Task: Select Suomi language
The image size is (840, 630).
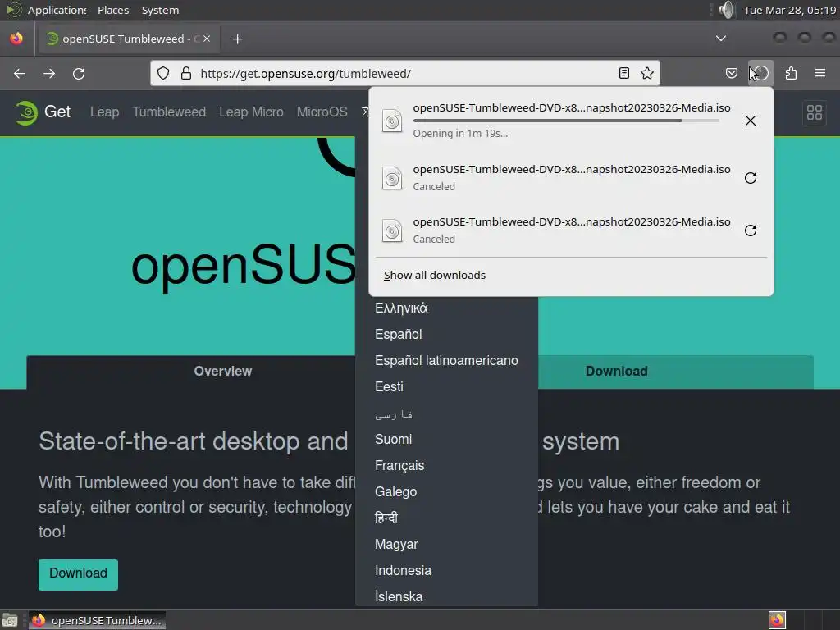Action: point(393,440)
